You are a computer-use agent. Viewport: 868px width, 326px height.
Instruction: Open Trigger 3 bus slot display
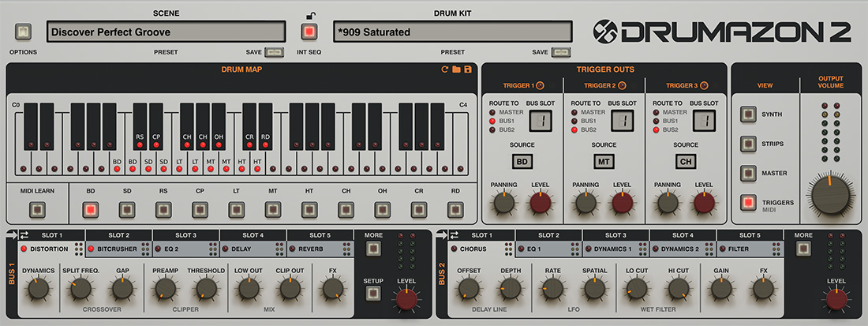tap(704, 120)
